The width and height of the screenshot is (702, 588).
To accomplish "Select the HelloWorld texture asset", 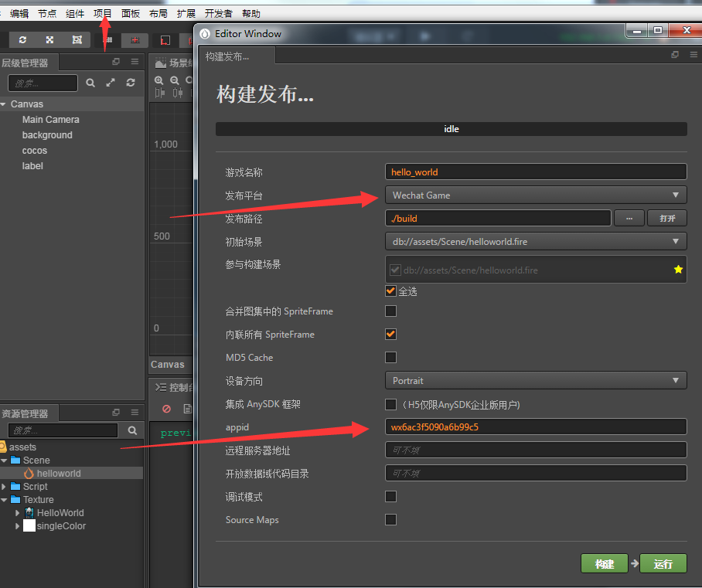I will tap(60, 513).
